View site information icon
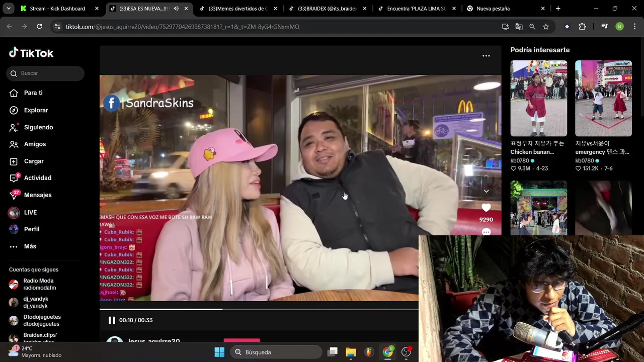This screenshot has height=362, width=644. [57, 27]
